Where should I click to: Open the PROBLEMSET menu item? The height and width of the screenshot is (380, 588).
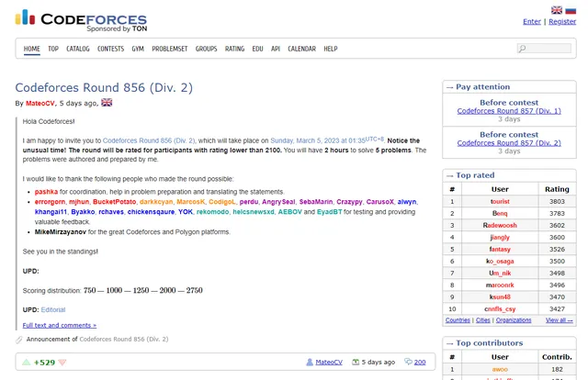point(169,49)
